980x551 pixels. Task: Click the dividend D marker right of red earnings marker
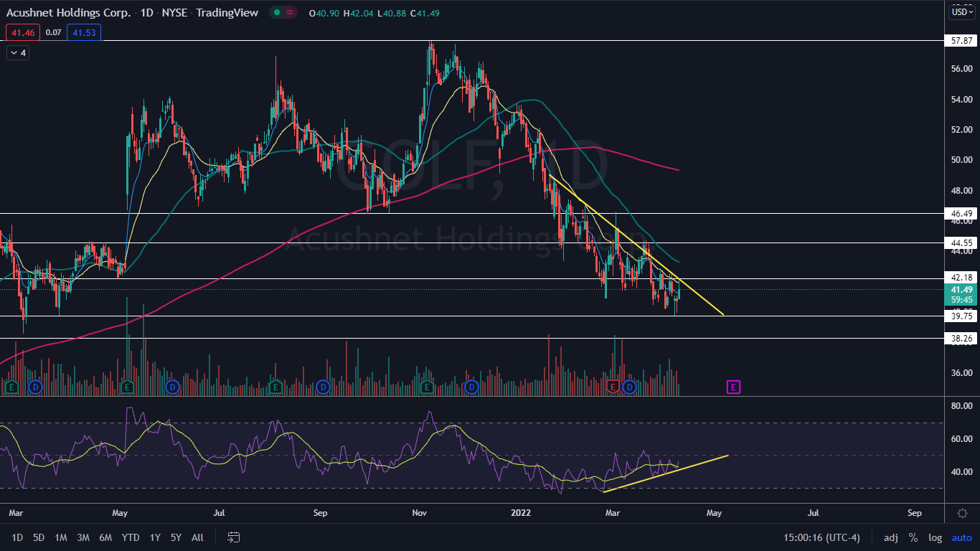629,387
